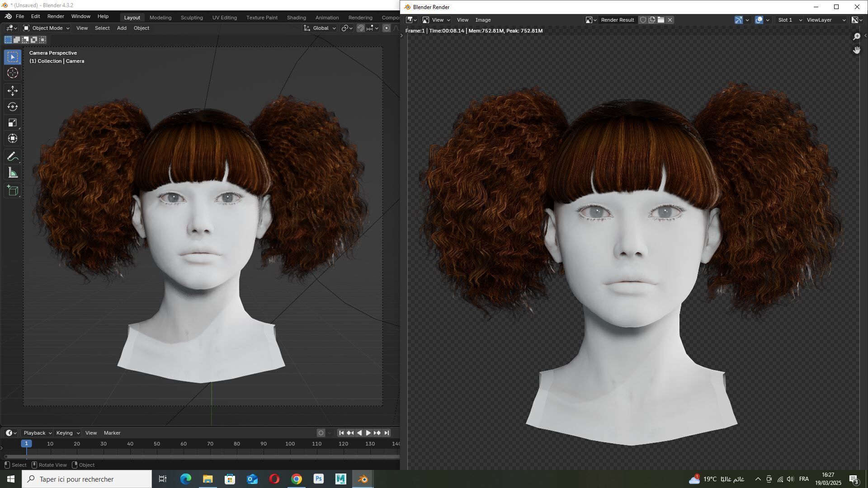The image size is (868, 488).
Task: Switch to the Modeling workspace tab
Action: click(x=160, y=18)
